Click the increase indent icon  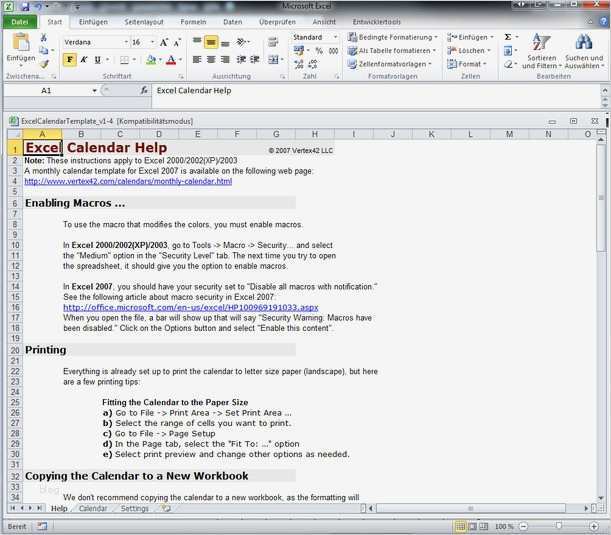(x=255, y=59)
